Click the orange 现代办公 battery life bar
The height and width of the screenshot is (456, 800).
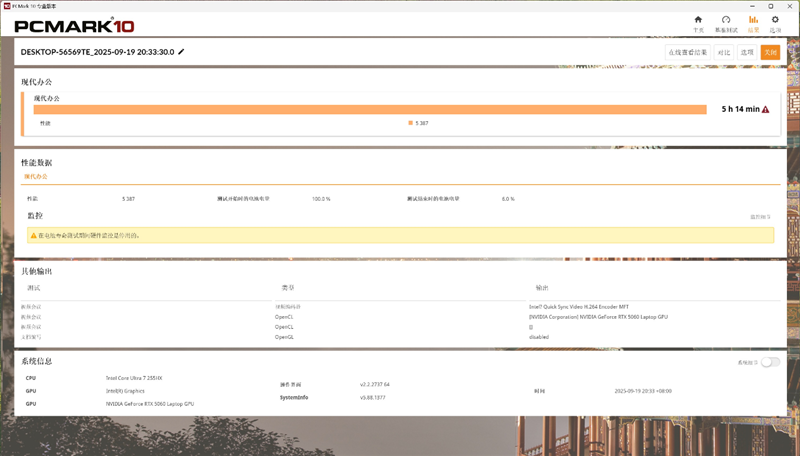(x=370, y=109)
